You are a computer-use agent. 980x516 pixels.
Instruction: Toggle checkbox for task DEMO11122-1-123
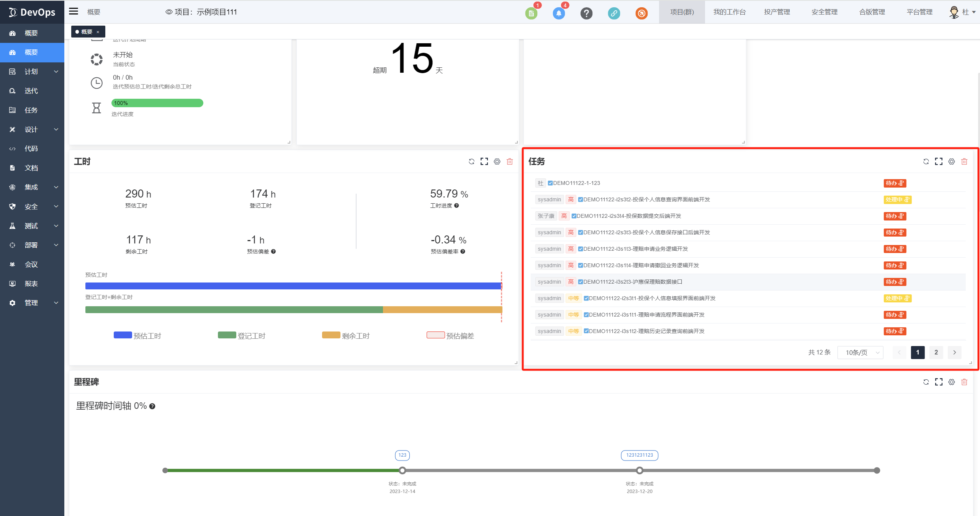tap(550, 183)
